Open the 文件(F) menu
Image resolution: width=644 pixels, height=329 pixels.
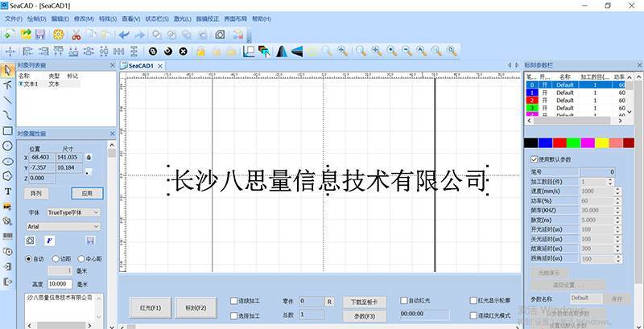(14, 19)
